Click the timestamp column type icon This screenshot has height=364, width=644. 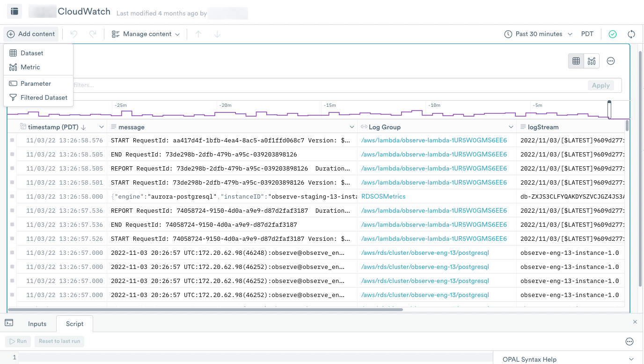23,126
